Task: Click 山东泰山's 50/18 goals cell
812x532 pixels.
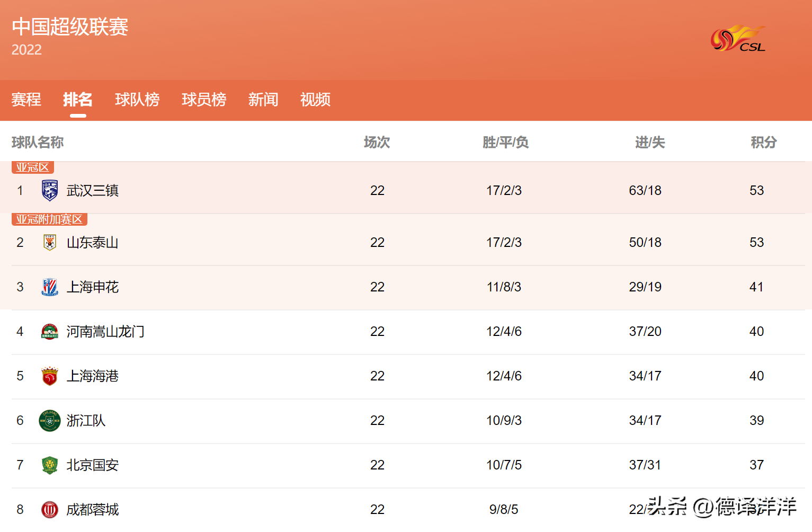Action: click(645, 242)
